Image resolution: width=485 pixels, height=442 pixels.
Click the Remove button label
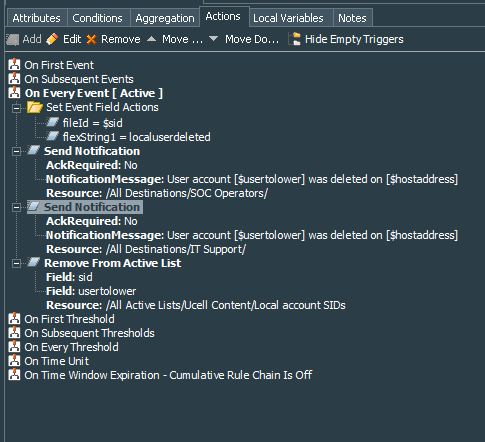(121, 39)
